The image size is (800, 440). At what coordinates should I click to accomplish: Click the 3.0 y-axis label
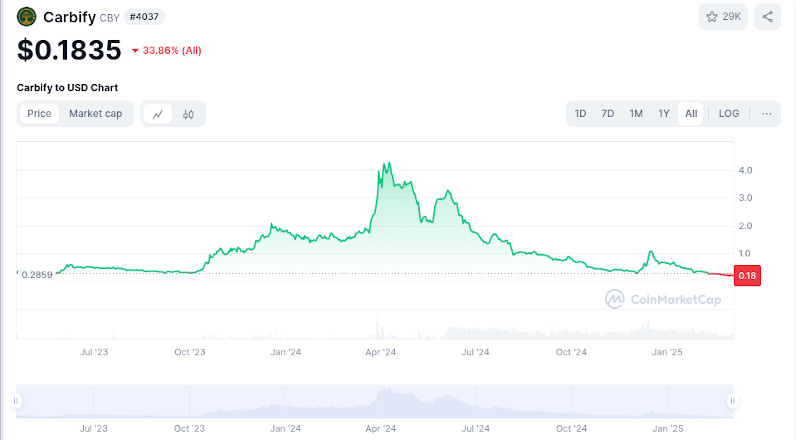coord(745,198)
